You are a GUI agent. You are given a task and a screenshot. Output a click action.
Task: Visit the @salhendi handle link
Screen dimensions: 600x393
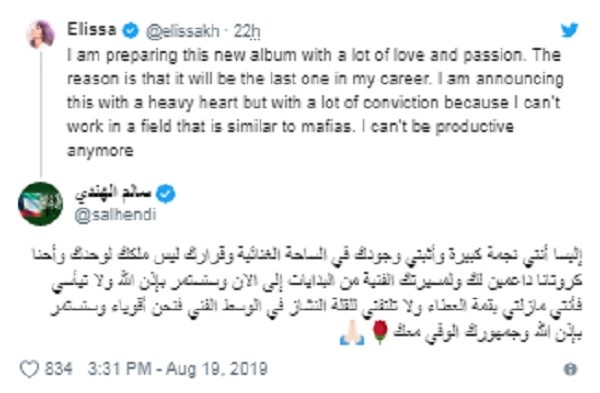[x=115, y=215]
